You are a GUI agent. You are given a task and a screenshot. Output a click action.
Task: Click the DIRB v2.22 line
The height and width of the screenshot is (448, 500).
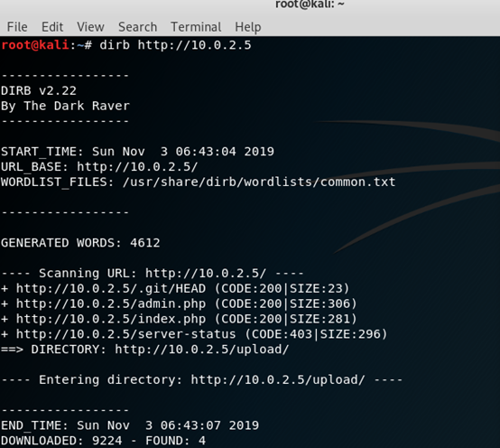pyautogui.click(x=39, y=90)
